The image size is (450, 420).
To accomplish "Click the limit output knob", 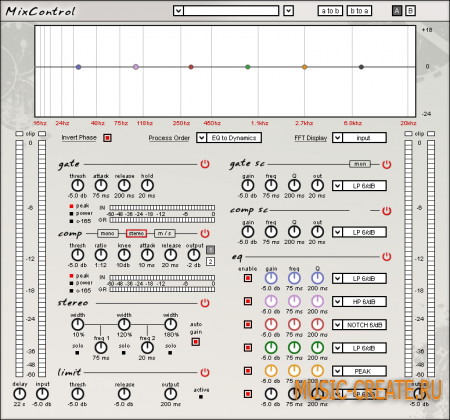I will click(x=170, y=394).
